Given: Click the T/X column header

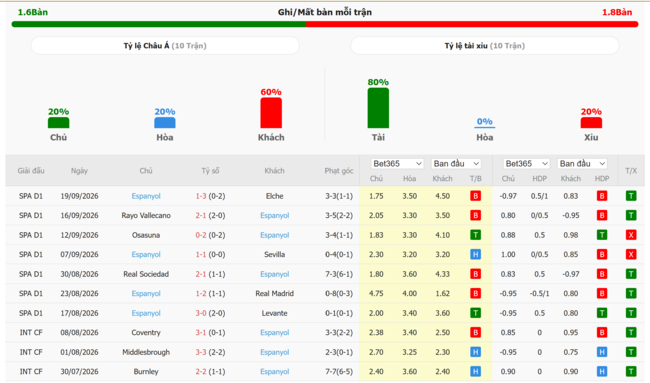Looking at the screenshot, I should click(x=631, y=171).
